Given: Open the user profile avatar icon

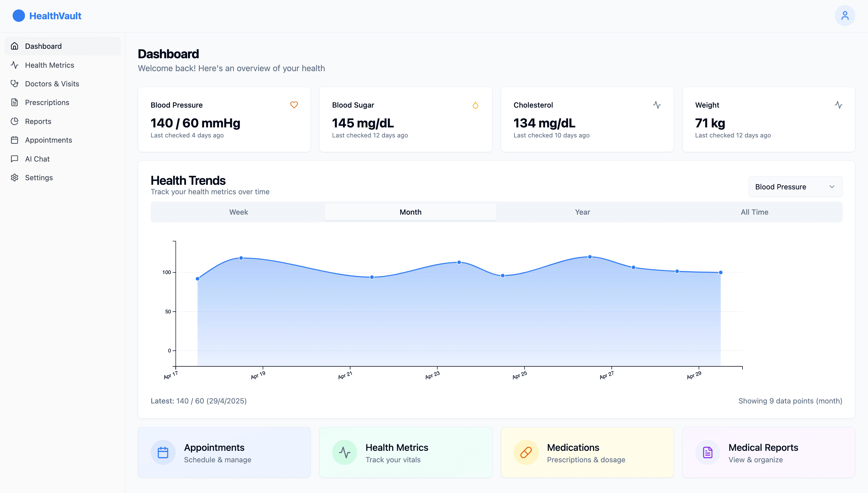Looking at the screenshot, I should point(845,16).
